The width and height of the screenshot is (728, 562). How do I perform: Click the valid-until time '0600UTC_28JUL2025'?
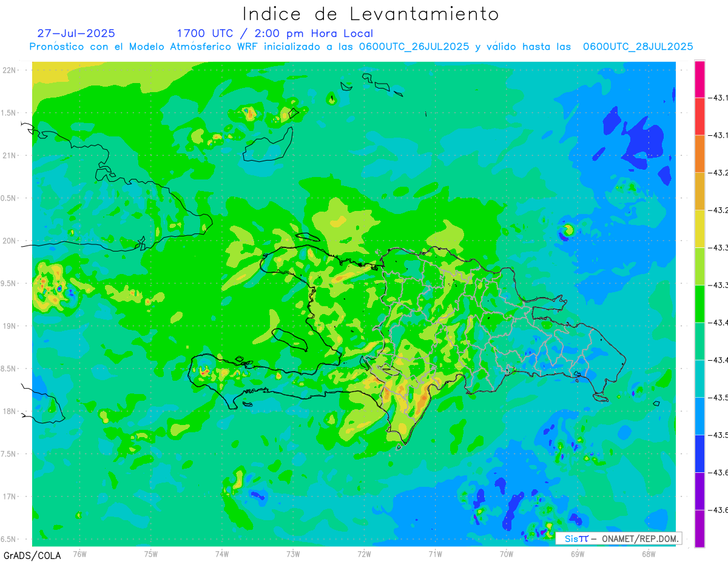(x=638, y=47)
